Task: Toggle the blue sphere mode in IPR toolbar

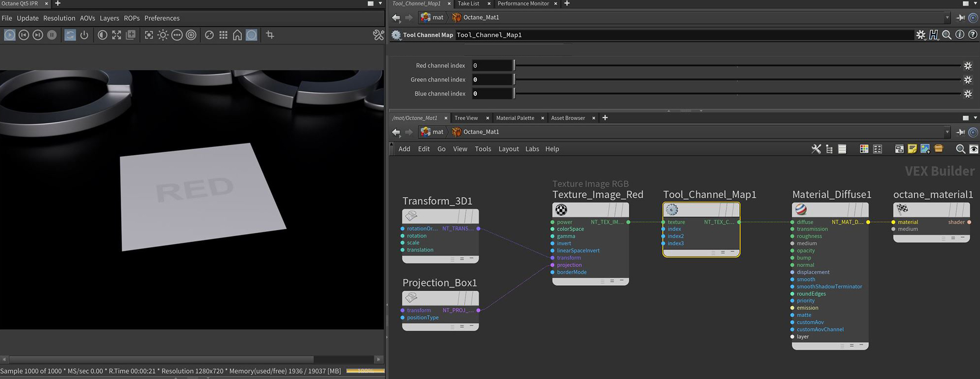Action: tap(252, 35)
